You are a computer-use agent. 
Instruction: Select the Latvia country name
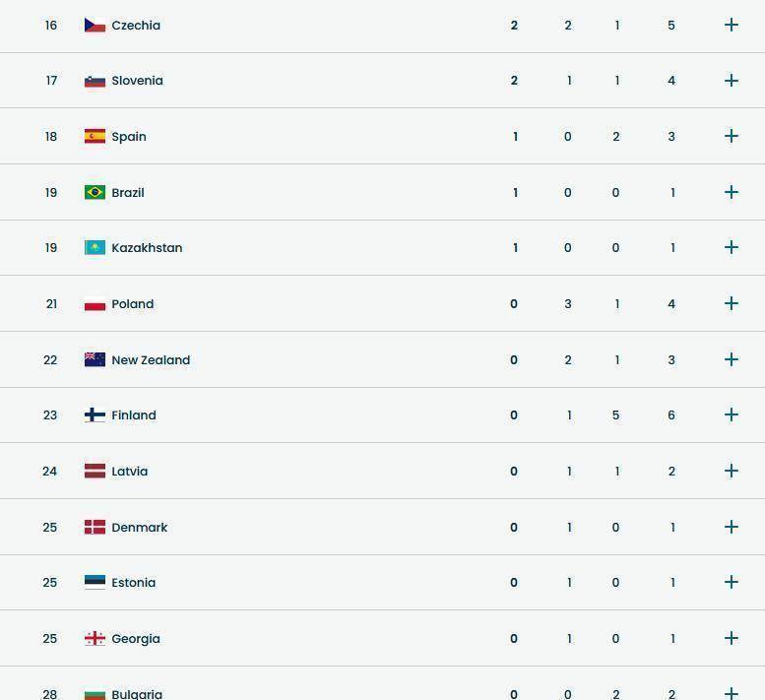130,472
